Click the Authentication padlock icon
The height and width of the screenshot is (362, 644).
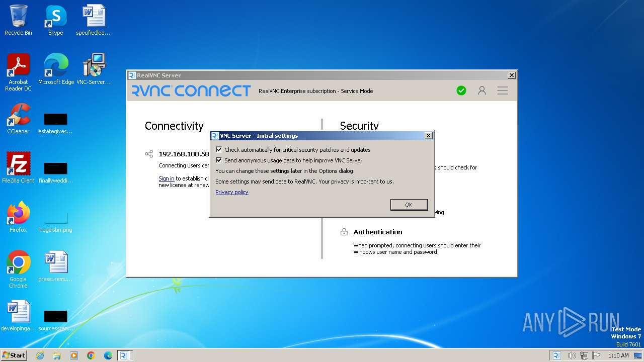344,232
